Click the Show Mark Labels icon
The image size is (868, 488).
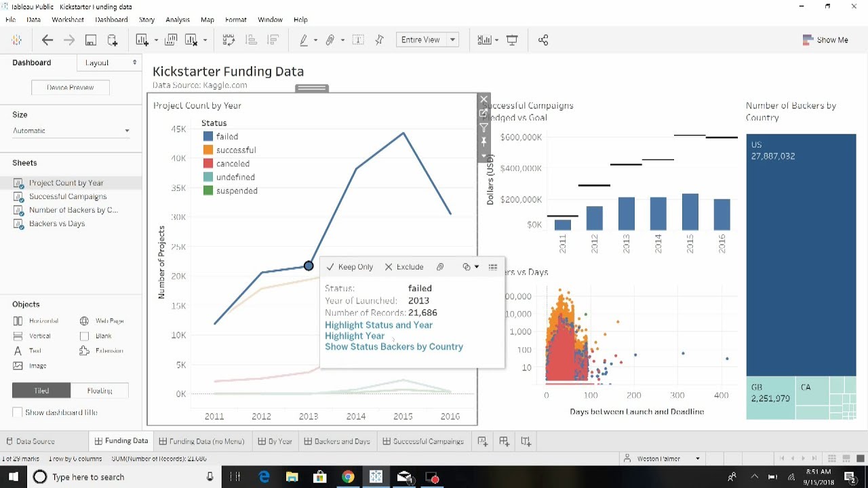358,40
